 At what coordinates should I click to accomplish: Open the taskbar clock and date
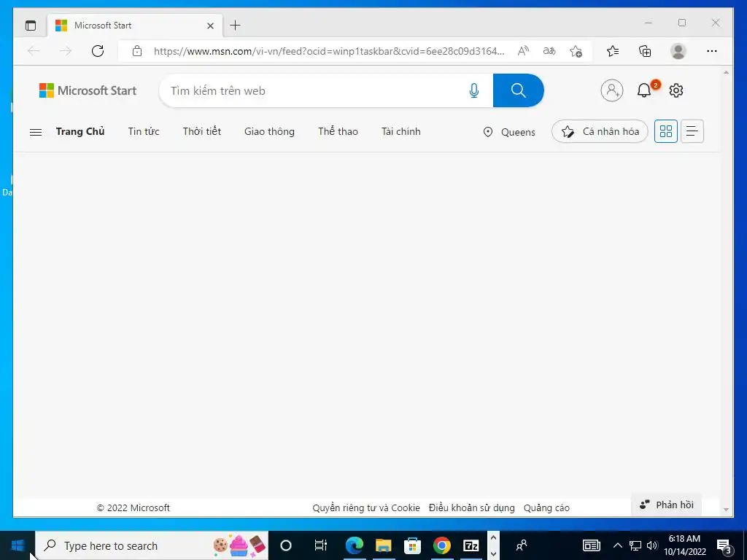pos(684,545)
